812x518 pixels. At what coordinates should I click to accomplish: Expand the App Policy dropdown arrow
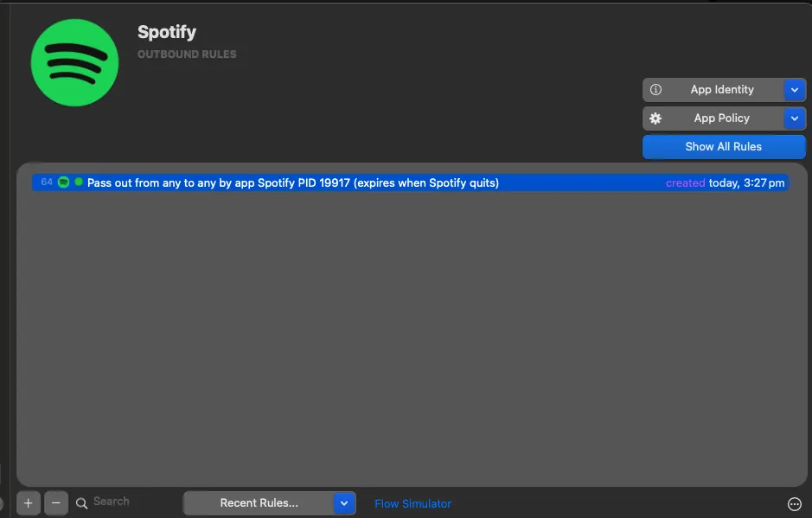point(795,118)
